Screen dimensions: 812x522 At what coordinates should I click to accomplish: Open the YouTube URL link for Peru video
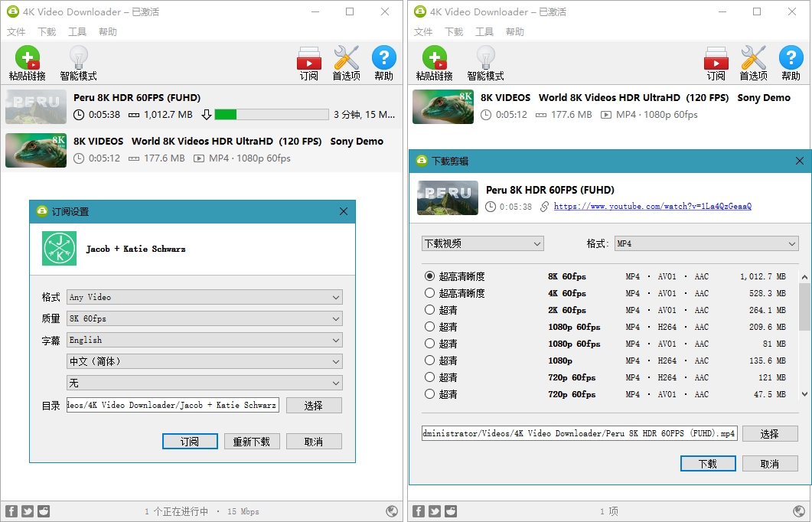(x=652, y=207)
